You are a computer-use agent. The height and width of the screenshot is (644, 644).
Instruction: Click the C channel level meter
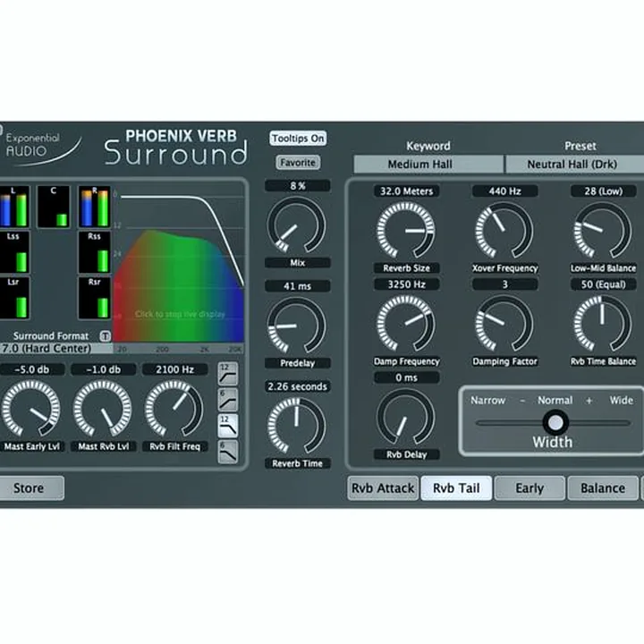point(54,207)
